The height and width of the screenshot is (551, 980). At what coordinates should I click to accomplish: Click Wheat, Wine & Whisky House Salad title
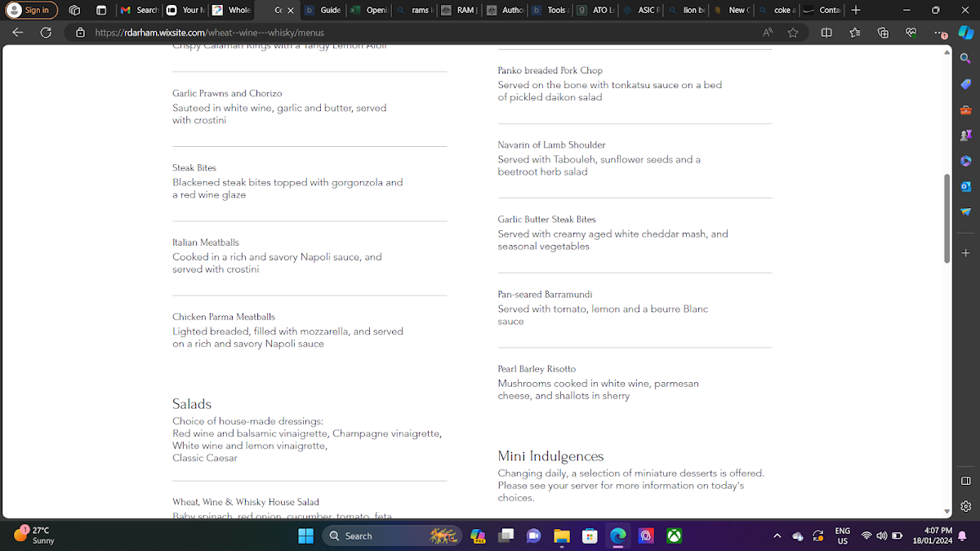(x=246, y=502)
